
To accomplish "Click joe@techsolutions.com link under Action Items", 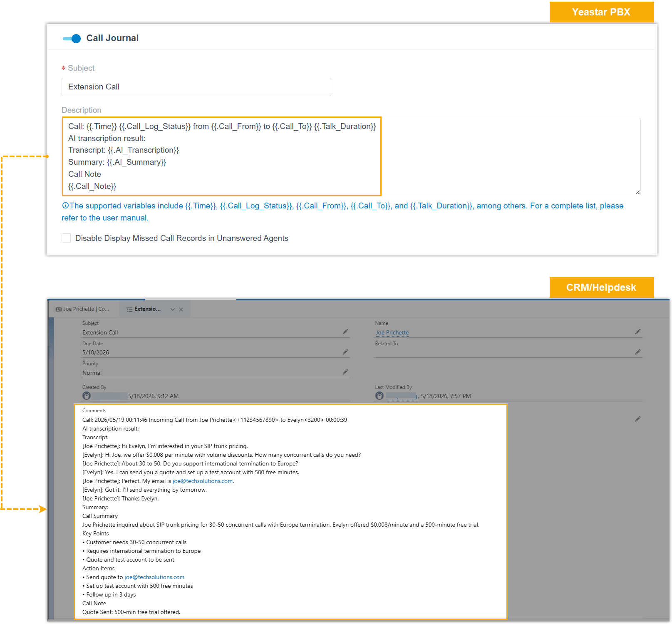I will pos(154,577).
